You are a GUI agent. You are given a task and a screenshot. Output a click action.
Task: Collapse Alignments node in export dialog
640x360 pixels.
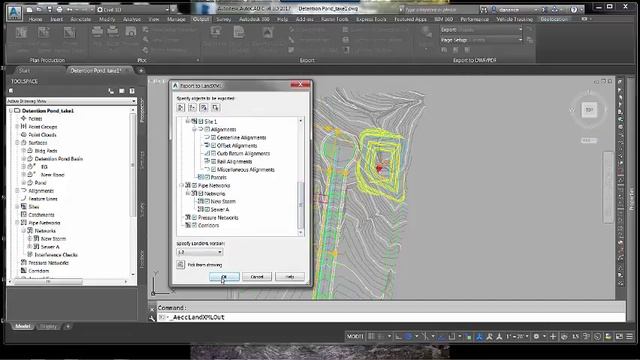point(194,129)
